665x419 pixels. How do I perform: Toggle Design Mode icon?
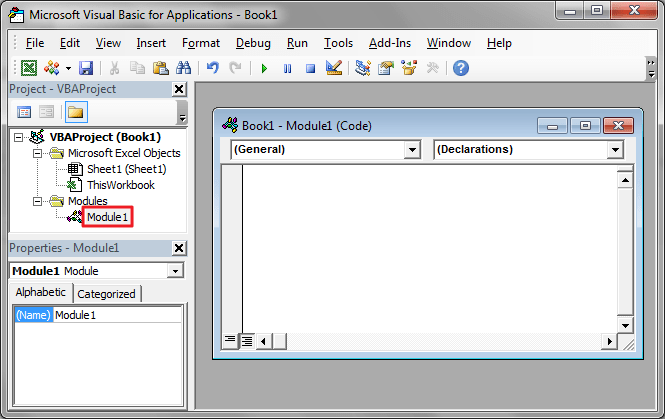coord(334,68)
